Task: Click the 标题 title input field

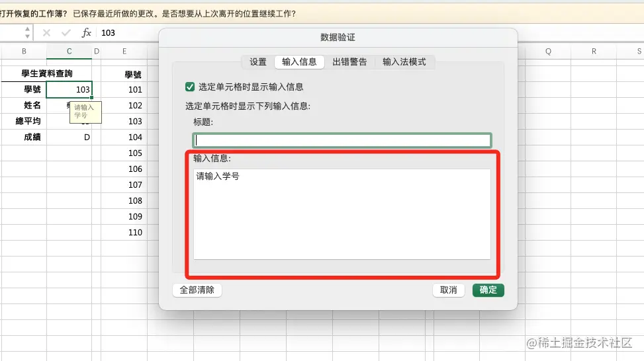Action: (342, 140)
